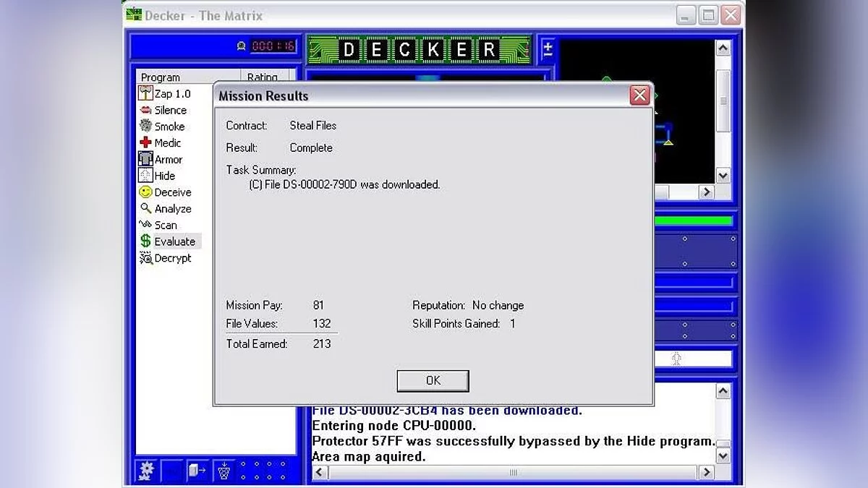Click the 'Complete' result text
The height and width of the screenshot is (488, 868).
(x=311, y=147)
